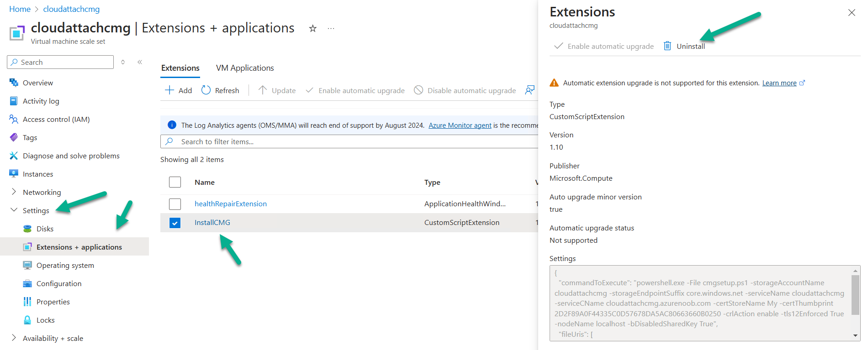Screen dimensions: 868x350
Task: Click the automatic upgrade warning icon
Action: pyautogui.click(x=554, y=83)
